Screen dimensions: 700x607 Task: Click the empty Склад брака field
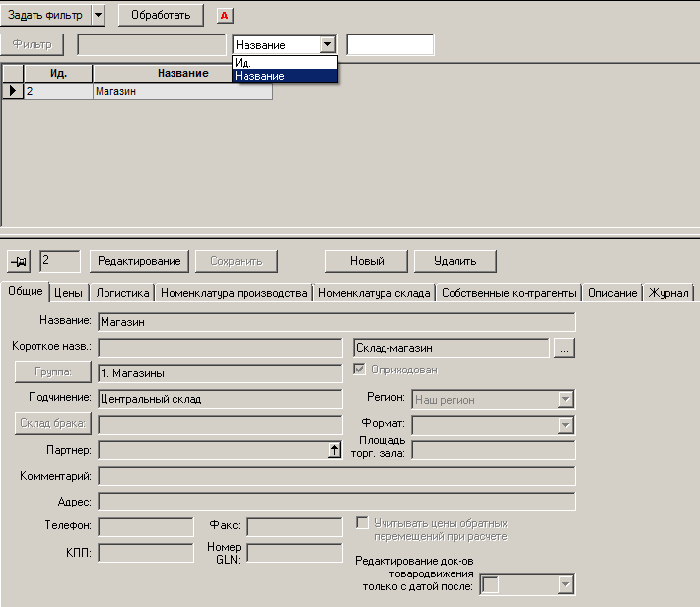pos(220,425)
